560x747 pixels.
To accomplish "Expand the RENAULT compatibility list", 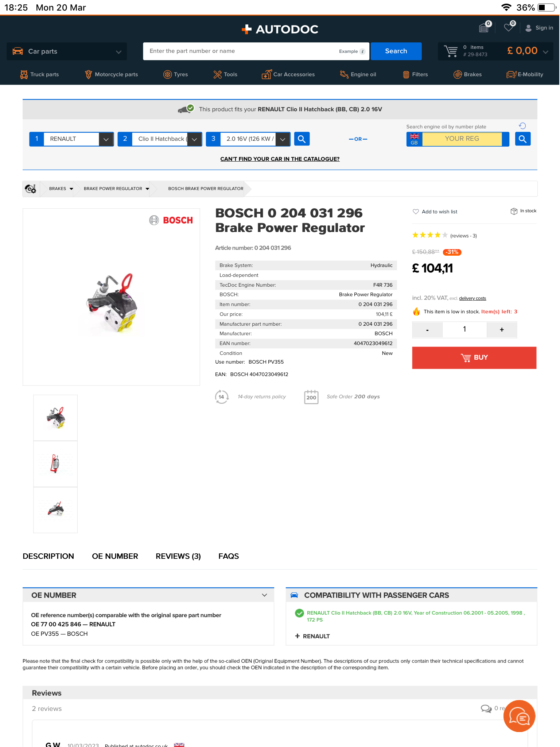I will [x=312, y=636].
